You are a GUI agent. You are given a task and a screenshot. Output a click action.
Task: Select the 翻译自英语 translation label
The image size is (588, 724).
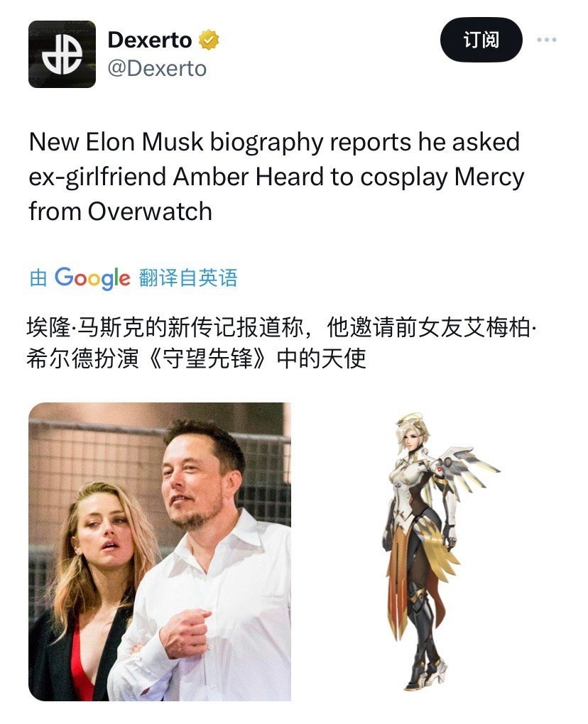188,278
